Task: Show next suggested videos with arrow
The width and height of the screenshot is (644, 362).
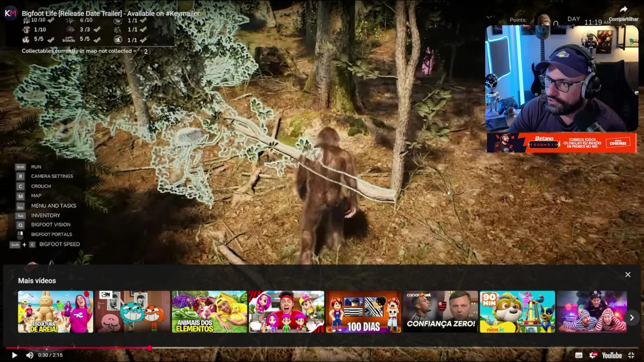Action: point(632,317)
